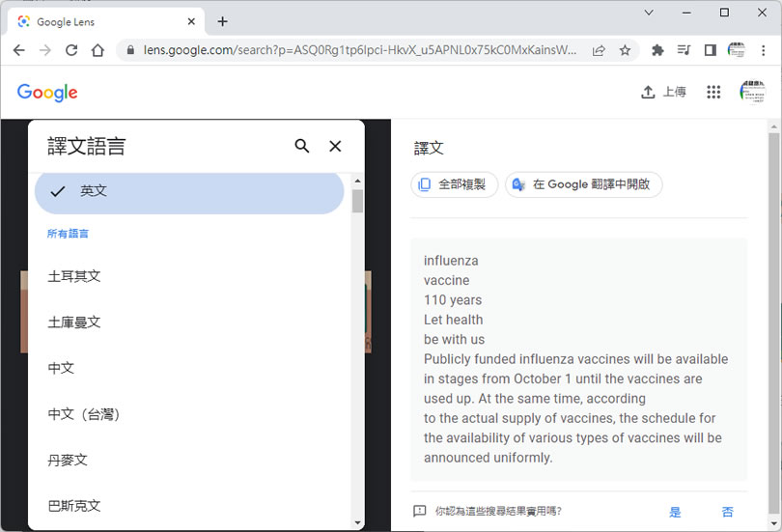Select the checked 英文 language option
Image resolution: width=782 pixels, height=532 pixels.
[x=189, y=191]
